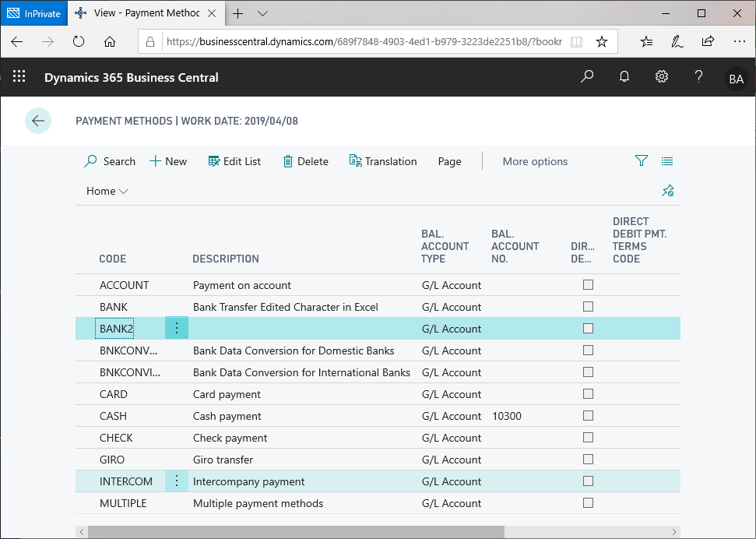Open a new browser tab
The height and width of the screenshot is (539, 756).
coord(237,13)
